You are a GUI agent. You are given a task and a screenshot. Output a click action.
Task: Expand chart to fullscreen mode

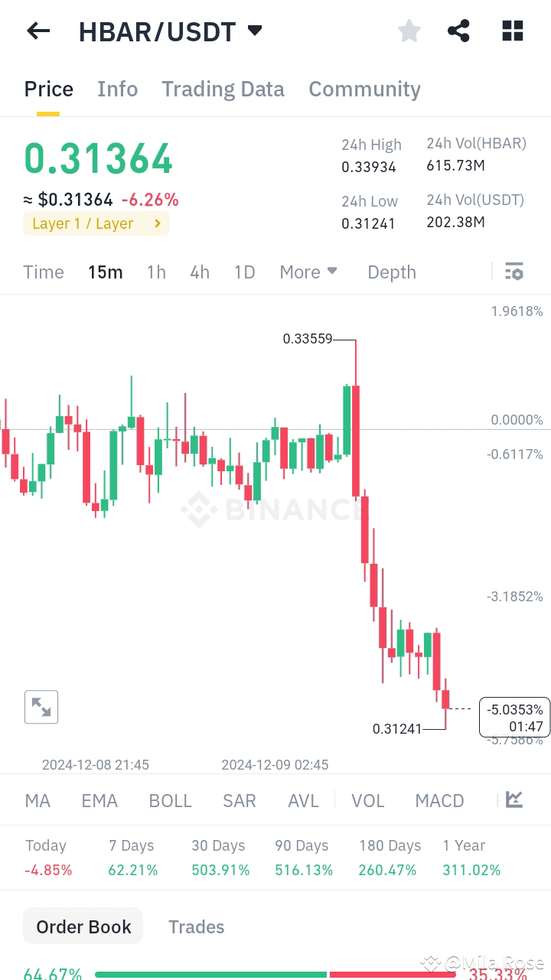point(41,706)
